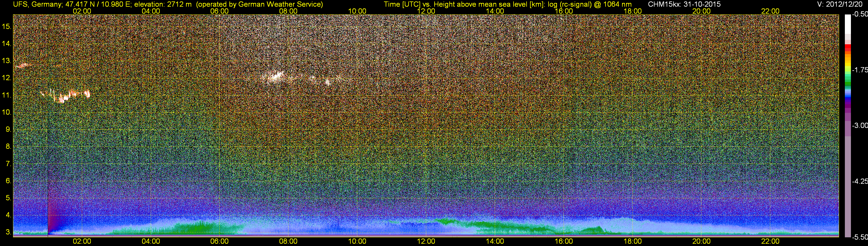Click the "CHM15kx: 31-10-2015" instrument label
This screenshot has width=868, height=246.
[x=684, y=4]
